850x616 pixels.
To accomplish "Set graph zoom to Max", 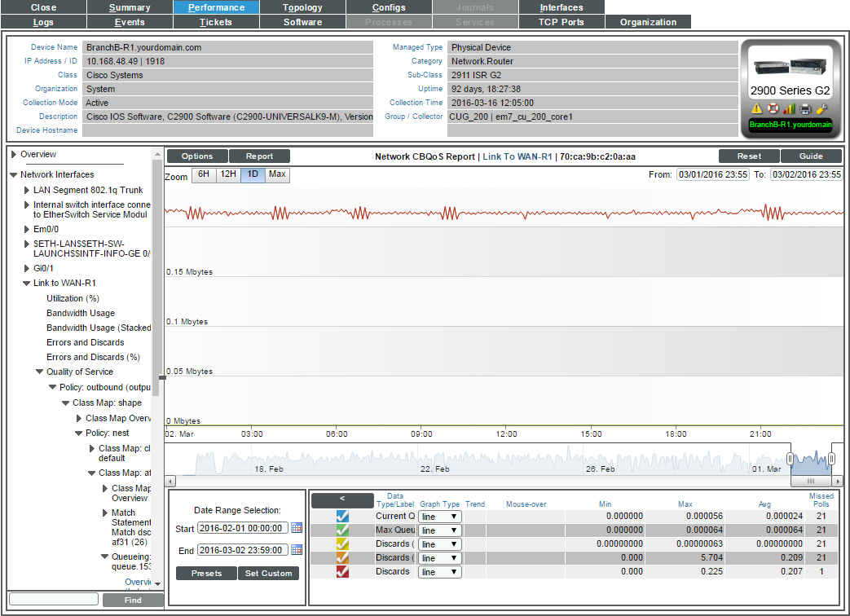I will coord(277,174).
